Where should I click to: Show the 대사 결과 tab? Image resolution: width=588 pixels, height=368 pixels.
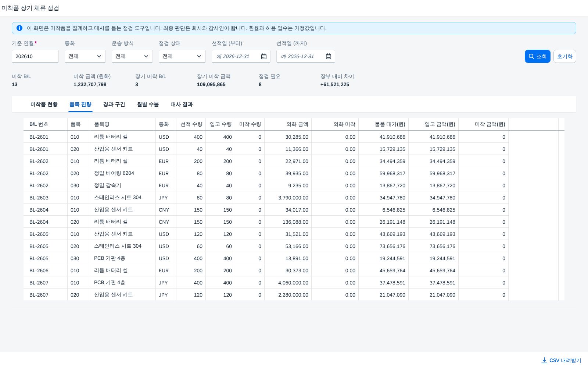[182, 105]
